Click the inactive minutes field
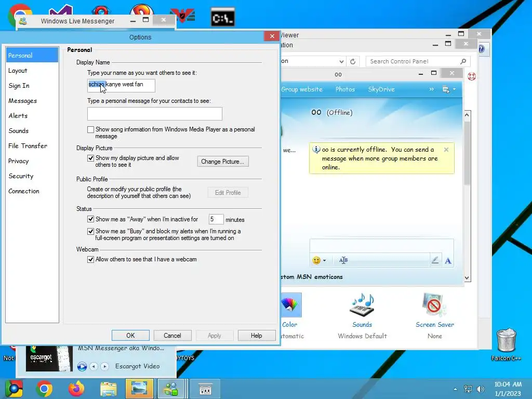 point(216,219)
